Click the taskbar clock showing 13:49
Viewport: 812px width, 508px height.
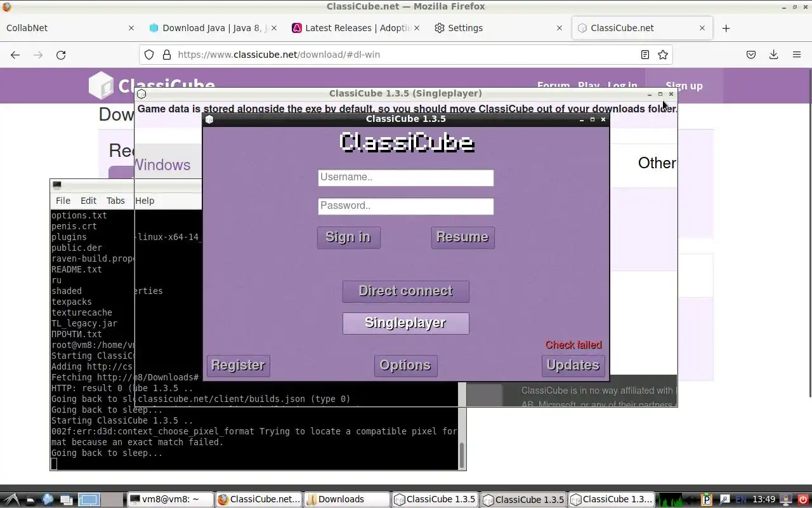764,499
